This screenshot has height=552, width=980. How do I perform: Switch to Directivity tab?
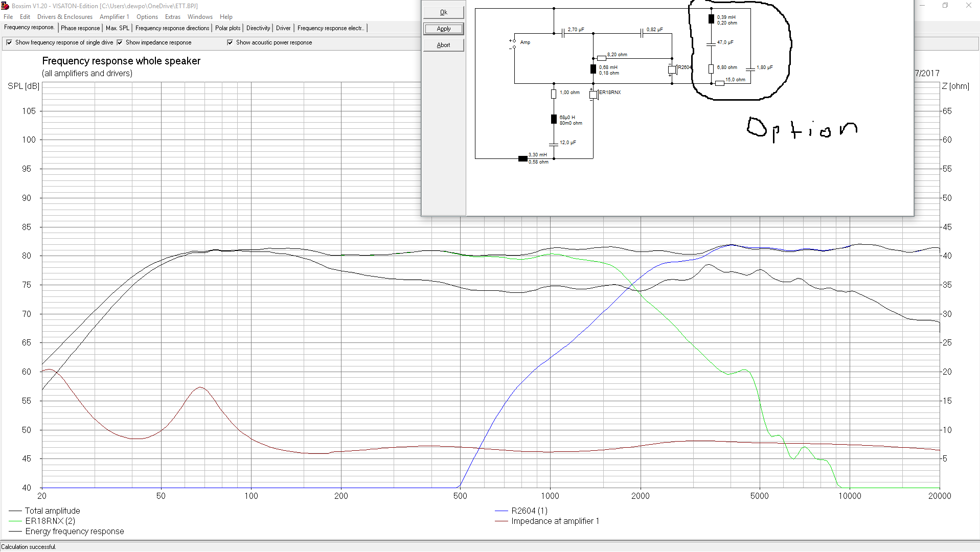point(258,28)
